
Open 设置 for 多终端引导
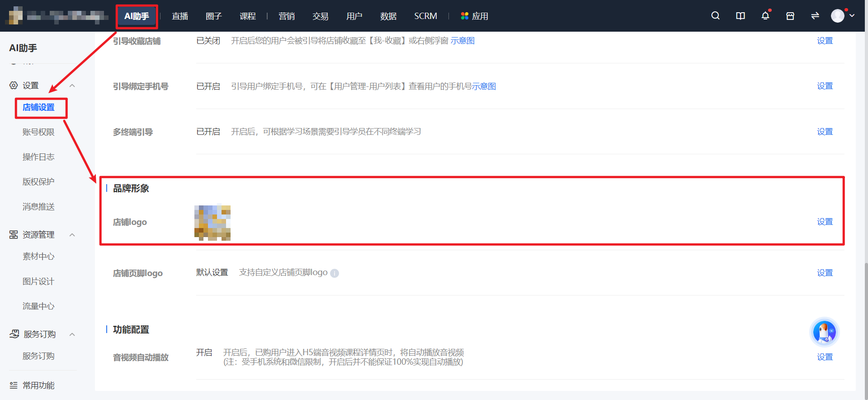click(825, 132)
